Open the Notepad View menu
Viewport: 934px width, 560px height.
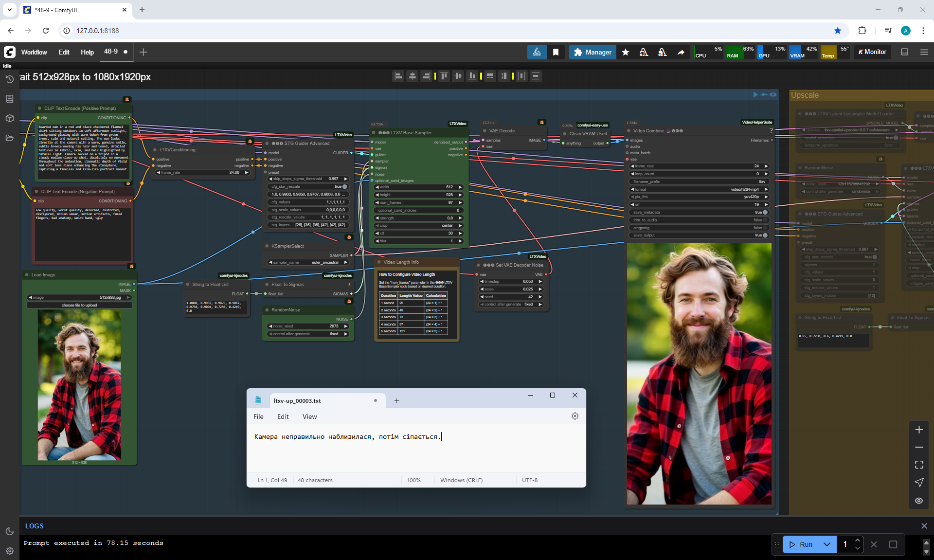(309, 416)
